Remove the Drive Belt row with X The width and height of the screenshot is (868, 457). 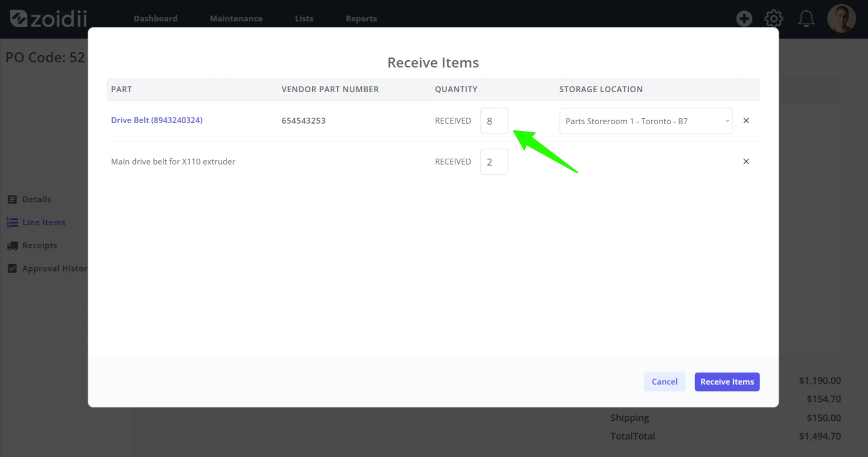pos(746,121)
